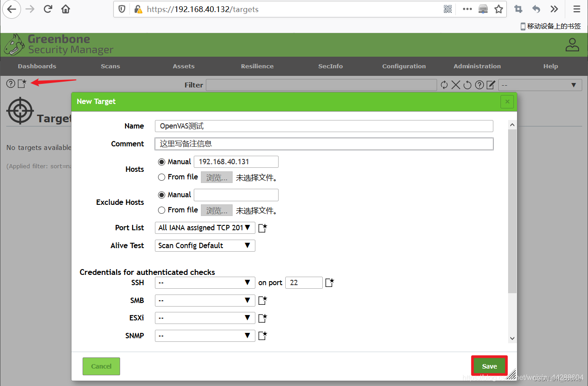Screen dimensions: 588x386
Task: Create new SMB credential icon
Action: [x=263, y=300]
